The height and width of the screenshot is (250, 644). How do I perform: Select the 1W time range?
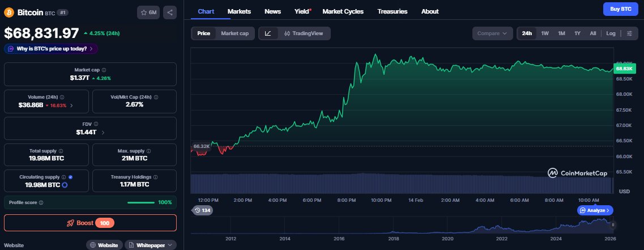[545, 33]
